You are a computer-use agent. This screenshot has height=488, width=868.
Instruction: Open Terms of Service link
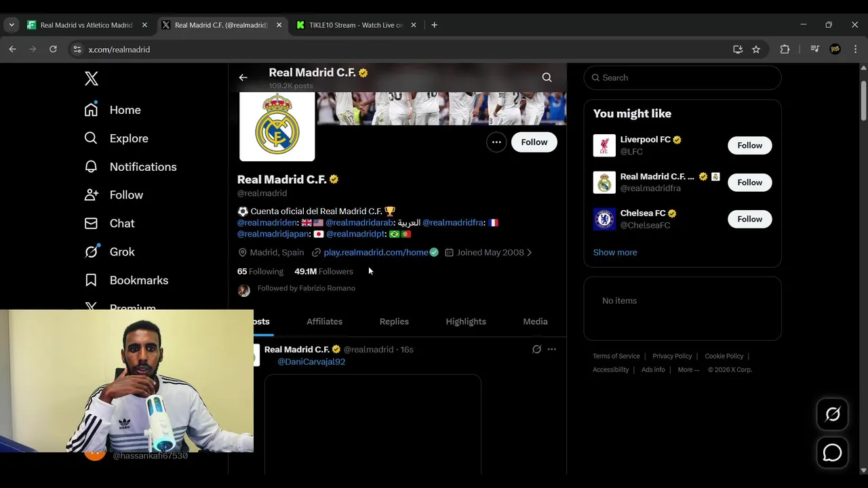pos(616,357)
